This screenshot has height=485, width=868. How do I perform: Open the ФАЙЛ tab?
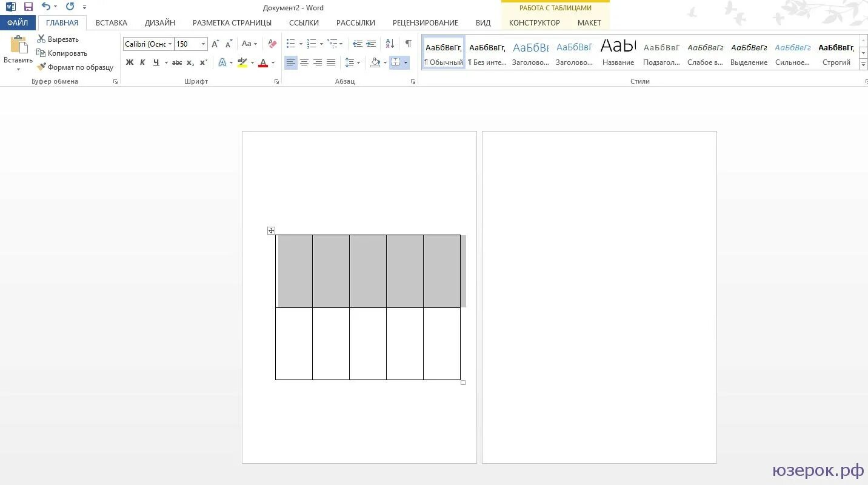pos(18,23)
